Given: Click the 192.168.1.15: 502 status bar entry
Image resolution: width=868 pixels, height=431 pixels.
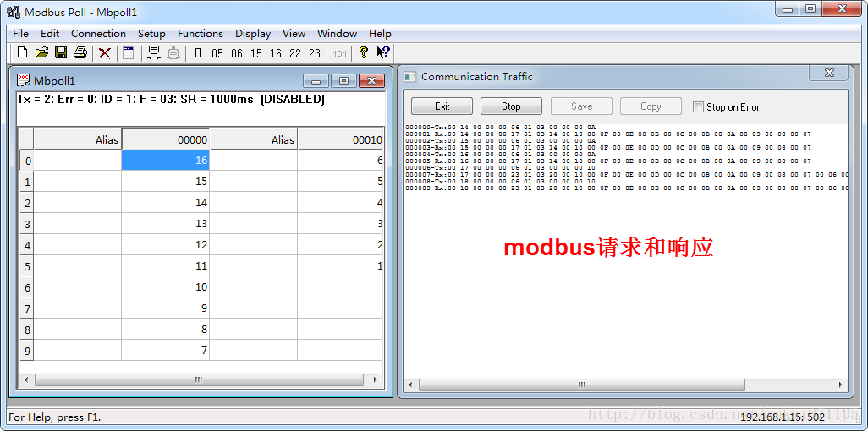Looking at the screenshot, I should [x=783, y=417].
